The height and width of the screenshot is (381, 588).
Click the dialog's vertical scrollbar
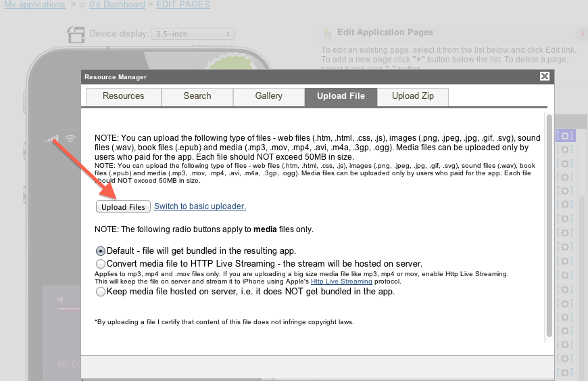coord(549,225)
